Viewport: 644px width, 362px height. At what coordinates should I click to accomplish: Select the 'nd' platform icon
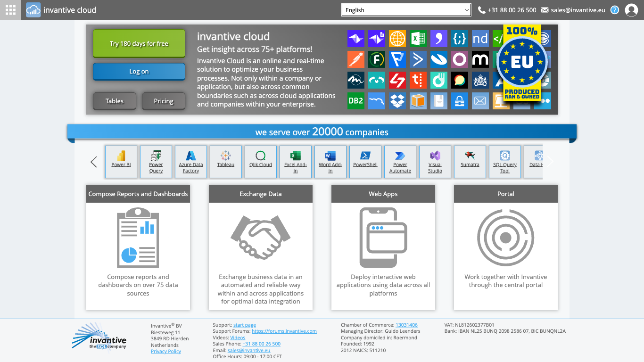[x=480, y=39]
